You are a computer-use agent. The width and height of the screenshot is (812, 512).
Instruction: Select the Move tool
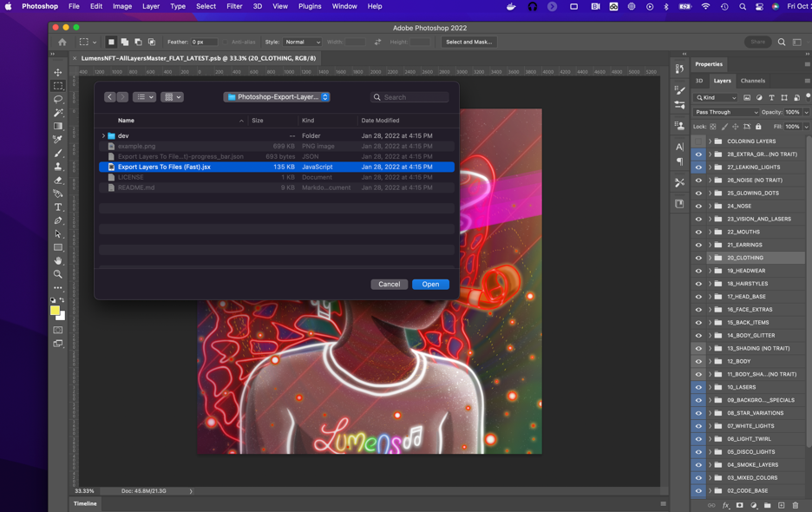58,72
